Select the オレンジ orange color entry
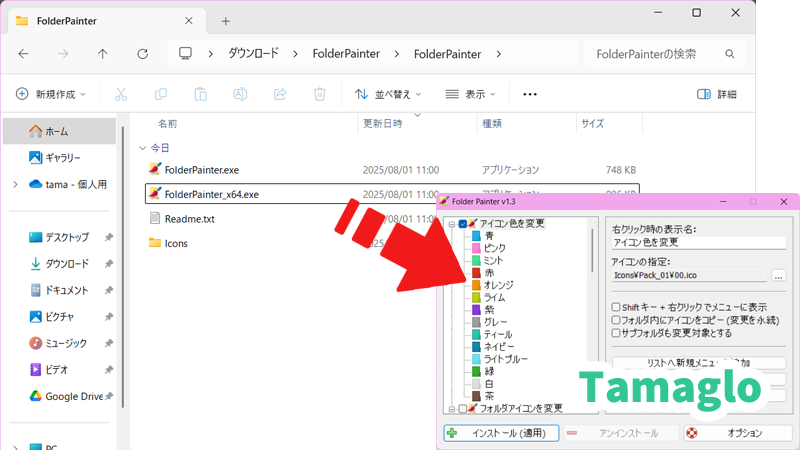Image resolution: width=800 pixels, height=450 pixels. (x=492, y=285)
